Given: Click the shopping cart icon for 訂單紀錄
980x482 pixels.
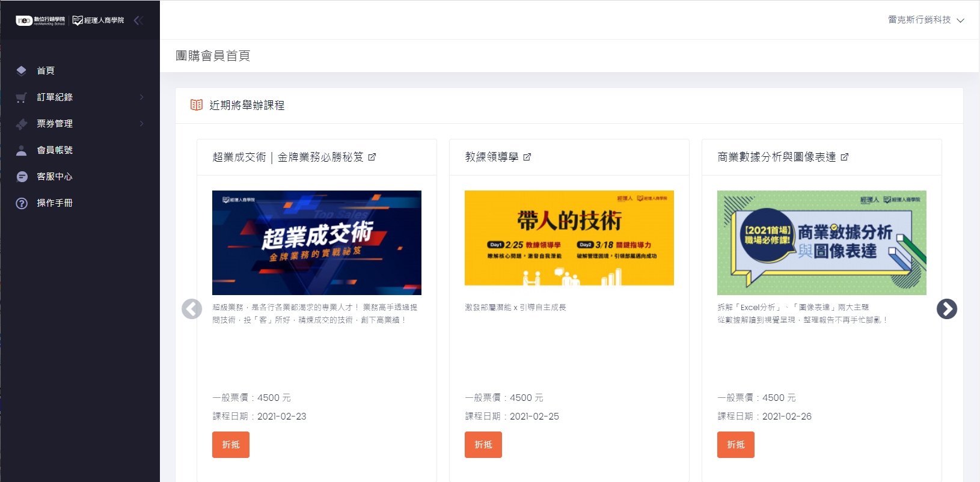Looking at the screenshot, I should click(22, 97).
